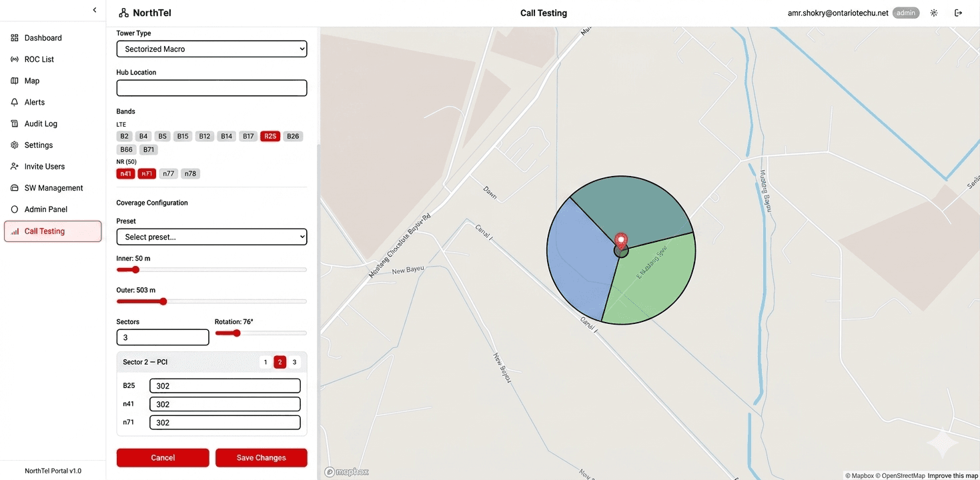Click the Alerts bell icon
This screenshot has width=980, height=480.
pyautogui.click(x=15, y=102)
